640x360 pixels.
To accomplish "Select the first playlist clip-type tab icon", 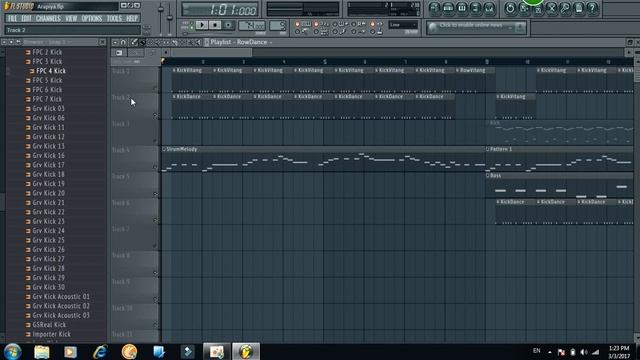I will [119, 53].
